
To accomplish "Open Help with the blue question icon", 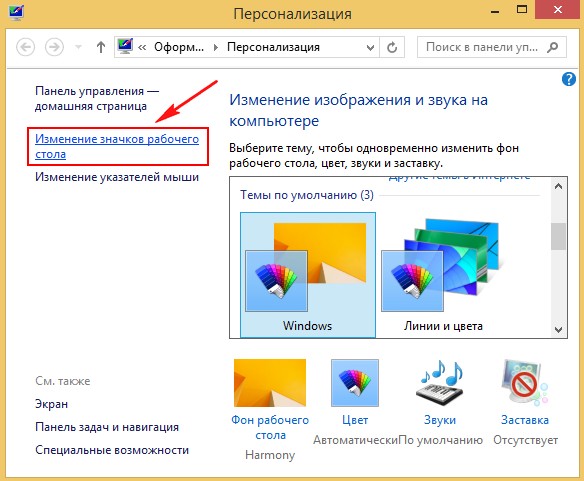I will [x=569, y=79].
